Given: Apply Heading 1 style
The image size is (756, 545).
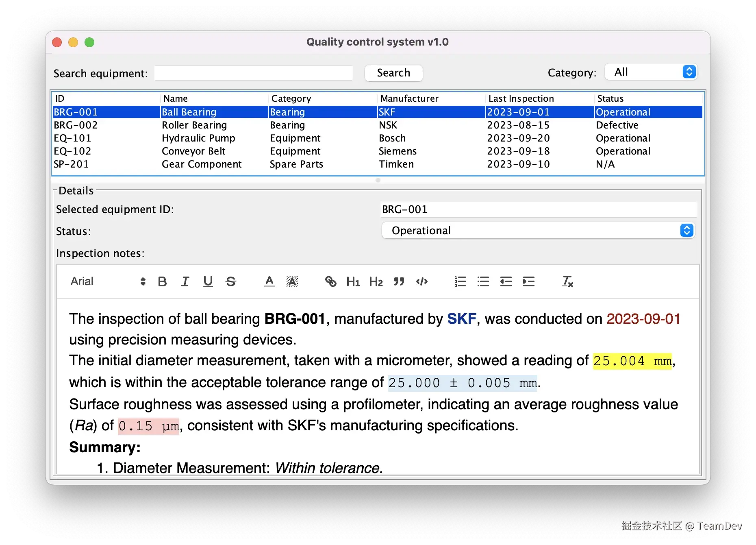Looking at the screenshot, I should click(x=353, y=281).
